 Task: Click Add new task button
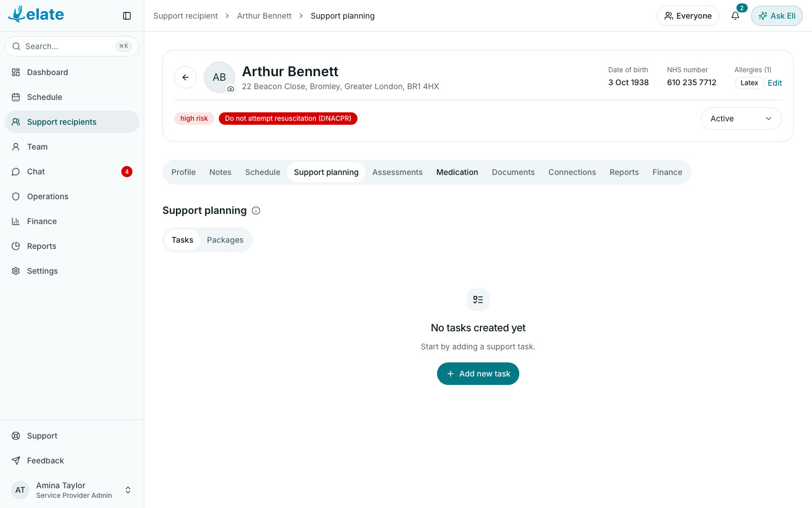pos(478,374)
